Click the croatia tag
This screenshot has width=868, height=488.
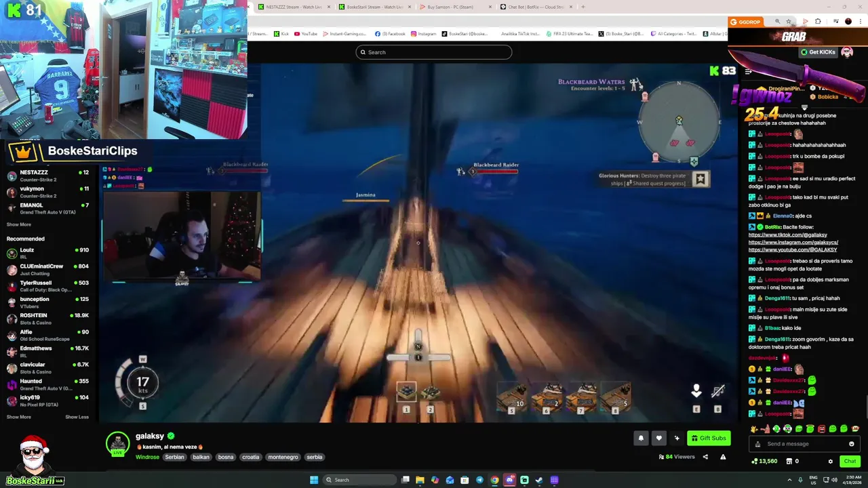pos(251,457)
